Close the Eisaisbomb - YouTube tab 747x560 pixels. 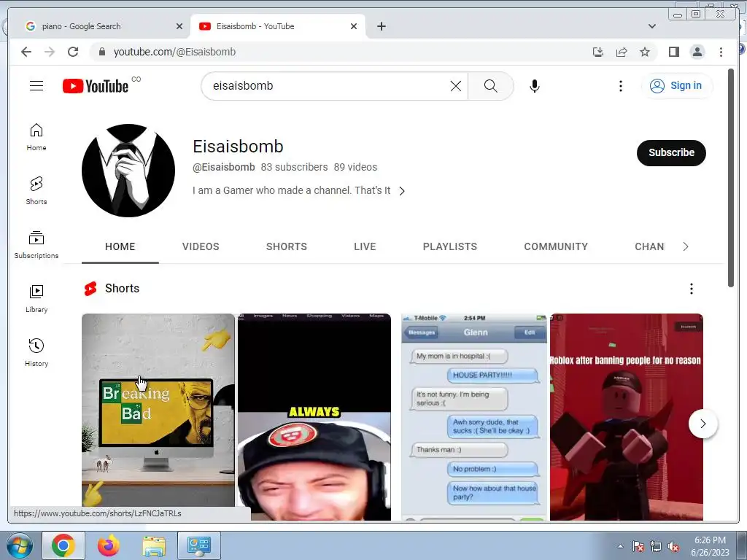coord(354,26)
